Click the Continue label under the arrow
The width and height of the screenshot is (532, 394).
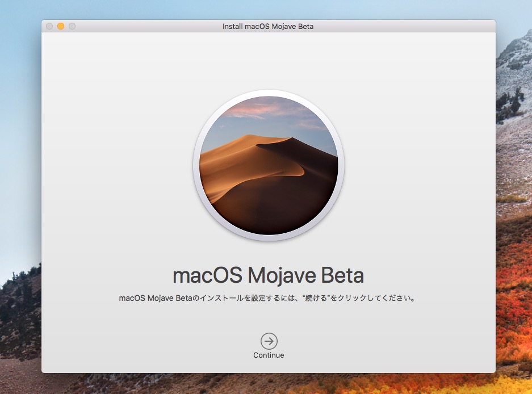(x=269, y=355)
